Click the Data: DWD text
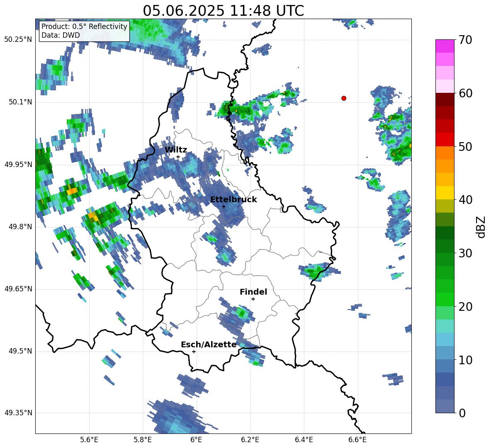This screenshot has width=491, height=448. tap(61, 35)
